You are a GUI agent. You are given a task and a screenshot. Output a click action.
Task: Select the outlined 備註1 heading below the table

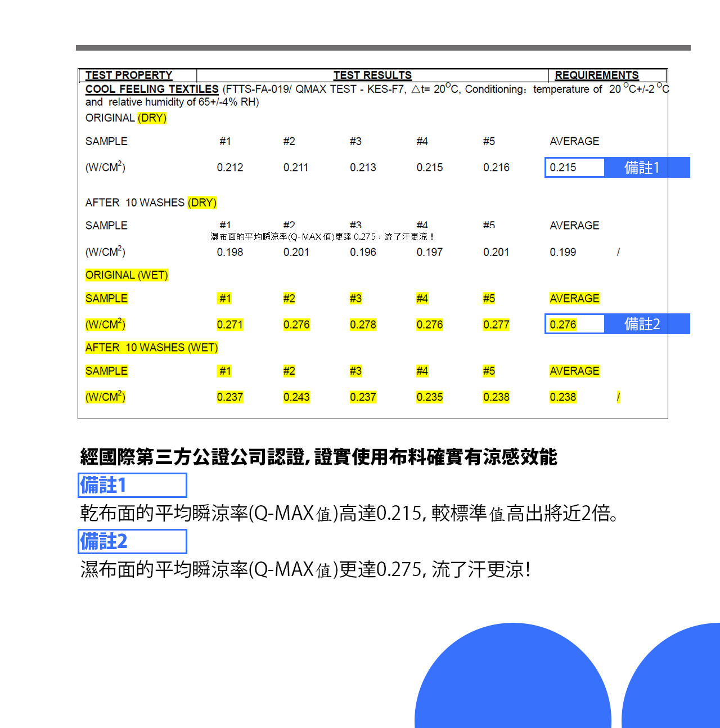[x=132, y=485]
